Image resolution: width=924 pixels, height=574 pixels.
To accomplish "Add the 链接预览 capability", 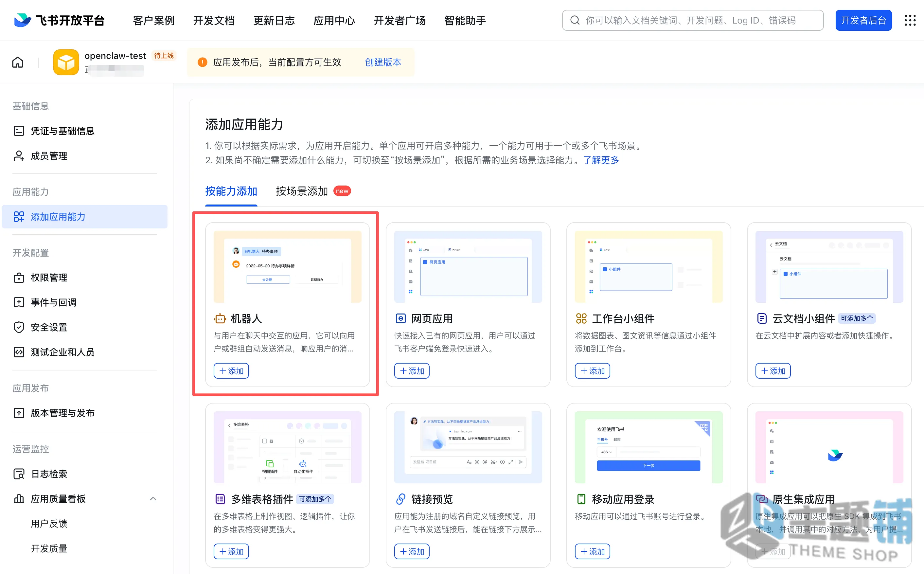I will [412, 551].
